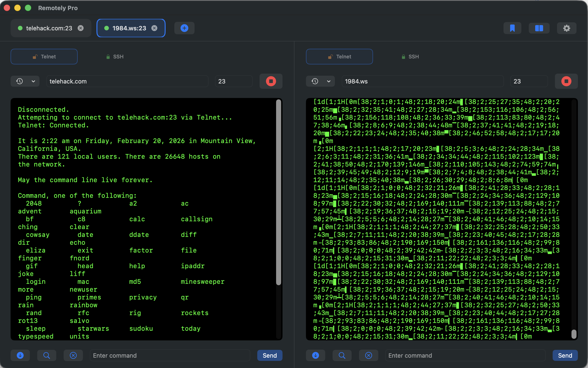Close the 1984.ws:23 tab
The image size is (588, 368).
click(154, 28)
